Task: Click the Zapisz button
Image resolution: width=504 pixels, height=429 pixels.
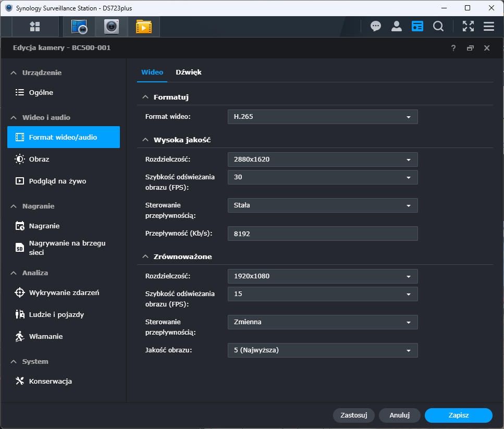Action: click(458, 415)
